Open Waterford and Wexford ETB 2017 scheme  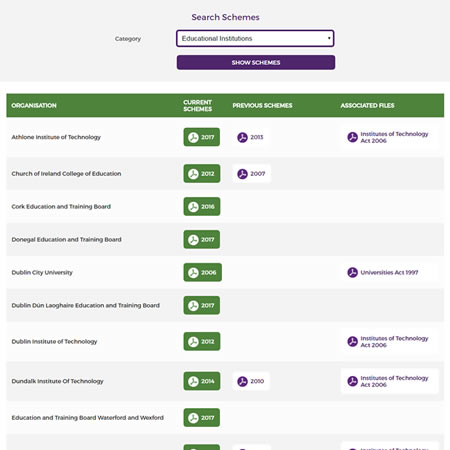click(202, 418)
